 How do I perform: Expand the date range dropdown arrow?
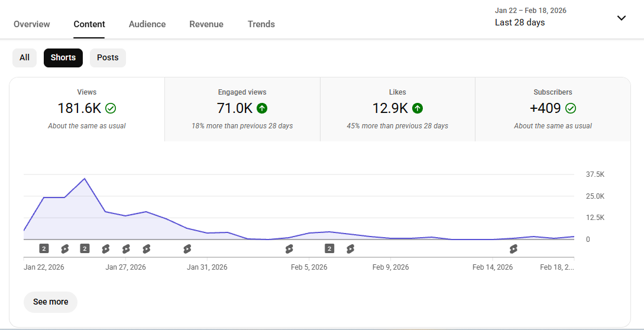[x=621, y=18]
